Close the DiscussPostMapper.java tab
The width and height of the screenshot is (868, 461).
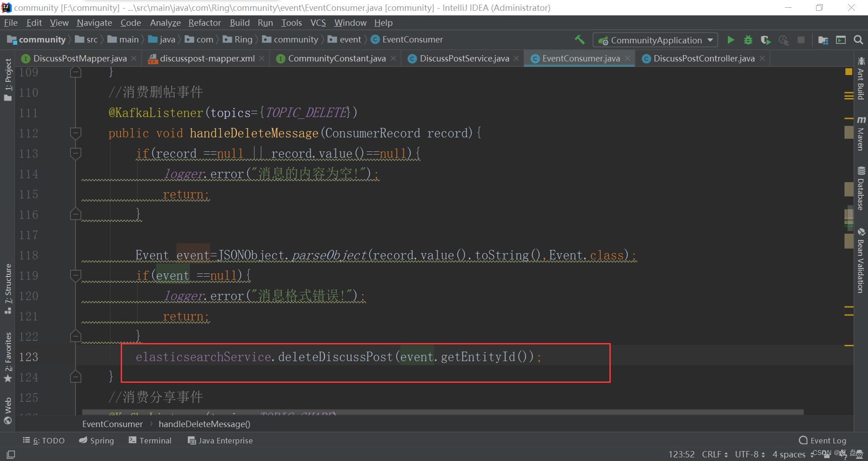[134, 58]
